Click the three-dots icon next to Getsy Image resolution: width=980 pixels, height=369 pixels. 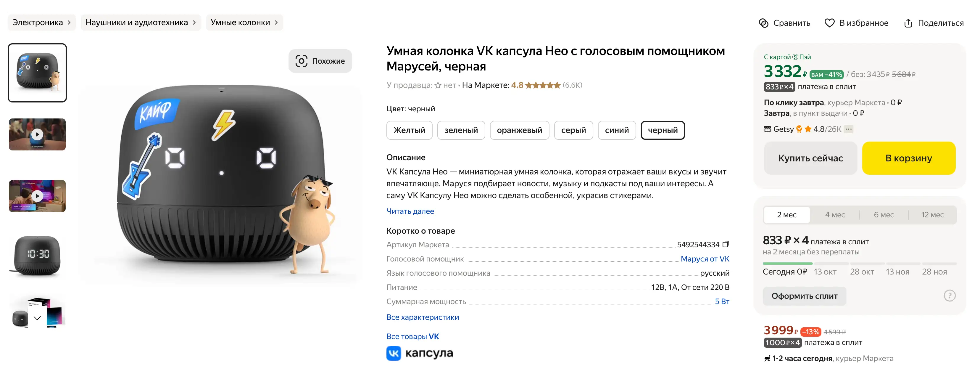(848, 129)
